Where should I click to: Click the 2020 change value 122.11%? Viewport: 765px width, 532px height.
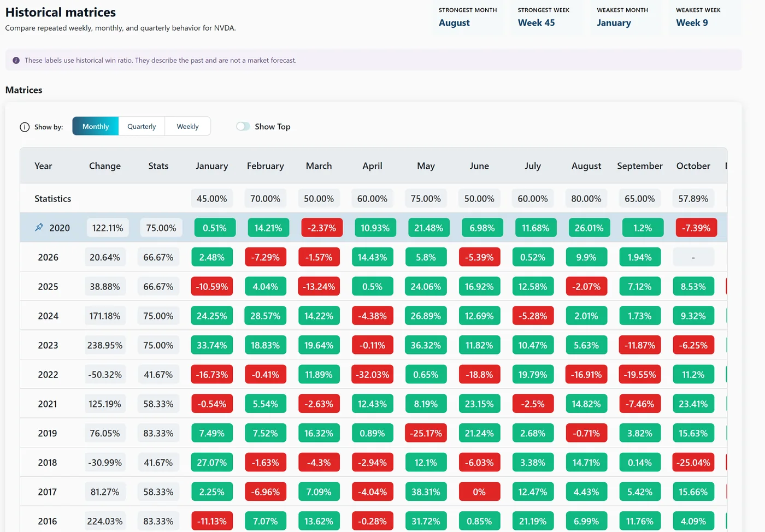tap(108, 228)
